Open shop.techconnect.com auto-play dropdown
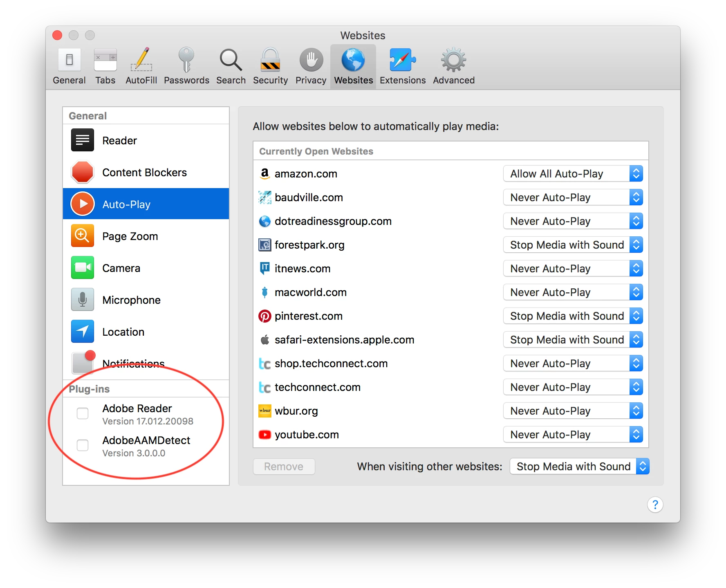Viewport: 726px width, 588px height. (573, 364)
